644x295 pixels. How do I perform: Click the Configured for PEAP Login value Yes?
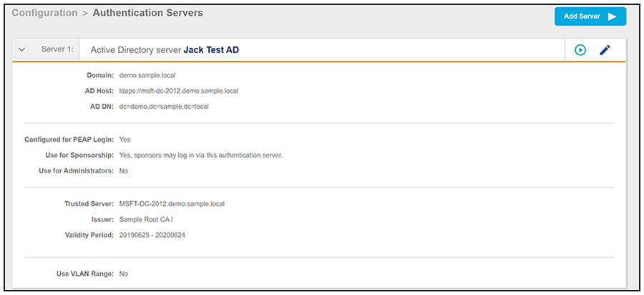coord(125,140)
